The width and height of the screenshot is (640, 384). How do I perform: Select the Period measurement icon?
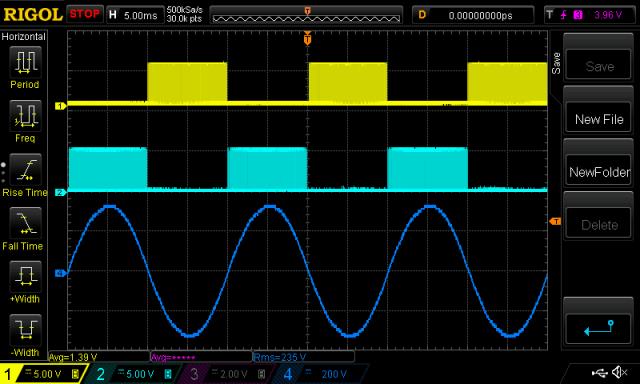pyautogui.click(x=25, y=62)
